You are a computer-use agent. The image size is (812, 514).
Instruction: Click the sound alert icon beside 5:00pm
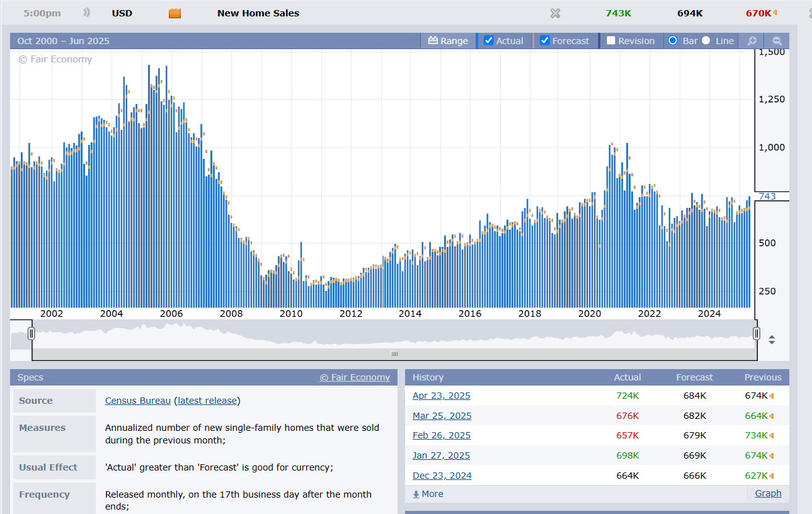pos(86,13)
